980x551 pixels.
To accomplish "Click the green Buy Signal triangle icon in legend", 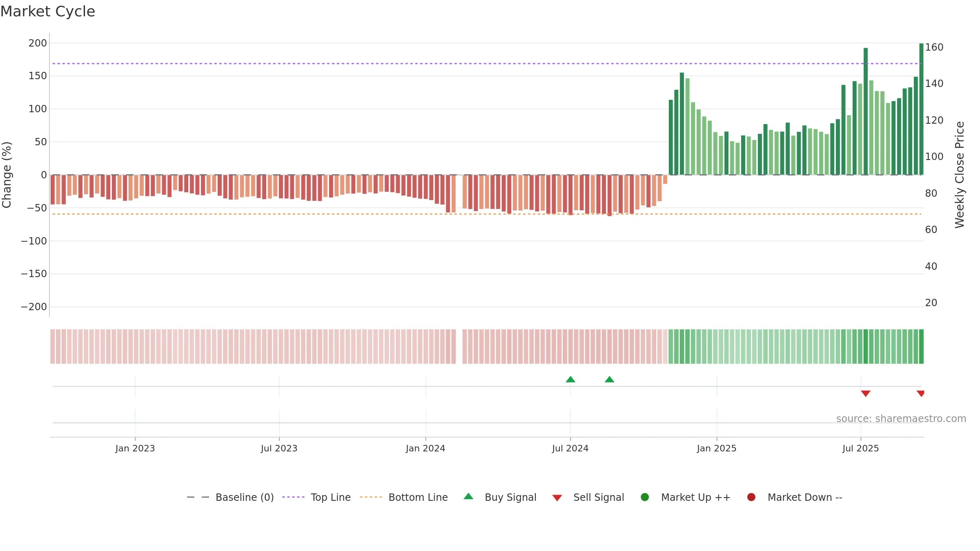I will pos(468,496).
